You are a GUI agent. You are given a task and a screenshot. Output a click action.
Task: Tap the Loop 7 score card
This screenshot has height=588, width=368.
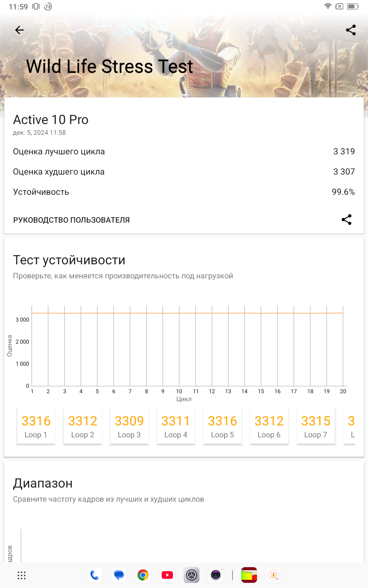(x=316, y=426)
